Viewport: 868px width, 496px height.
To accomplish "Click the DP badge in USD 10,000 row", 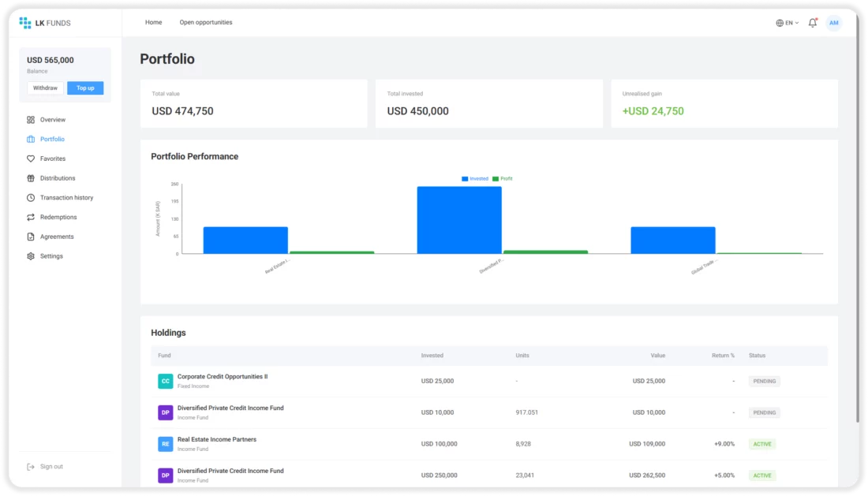I will click(165, 412).
